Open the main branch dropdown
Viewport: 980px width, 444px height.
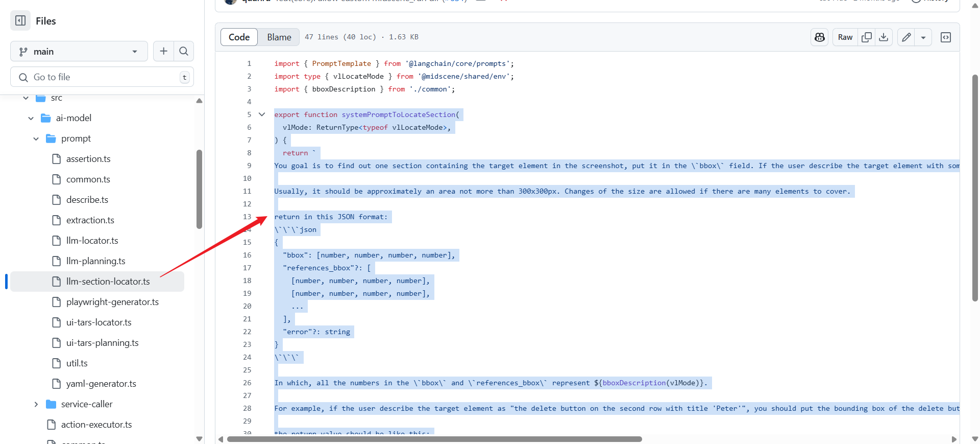coord(79,51)
